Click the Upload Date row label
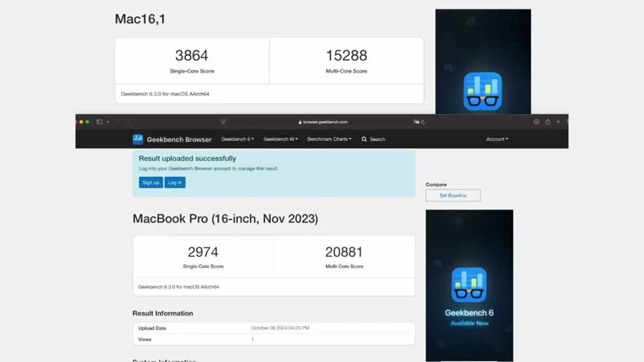The width and height of the screenshot is (644, 362). (x=152, y=328)
